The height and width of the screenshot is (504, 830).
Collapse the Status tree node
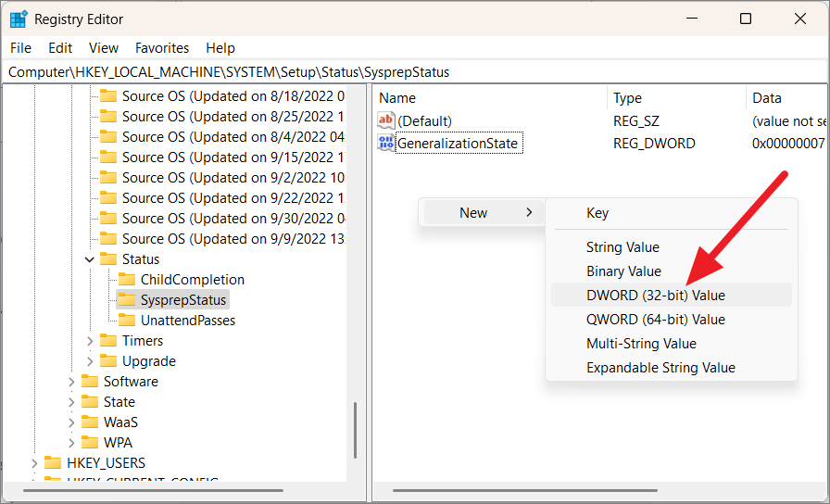click(x=90, y=259)
